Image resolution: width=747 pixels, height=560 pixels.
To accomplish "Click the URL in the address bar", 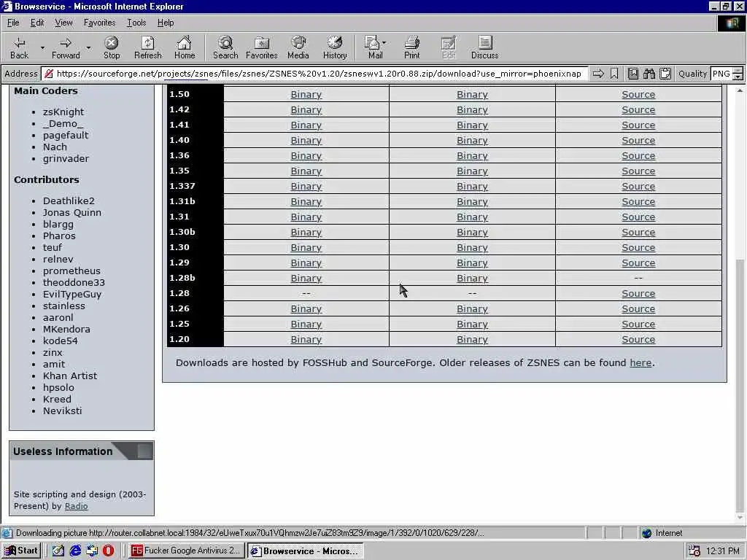I will [319, 74].
